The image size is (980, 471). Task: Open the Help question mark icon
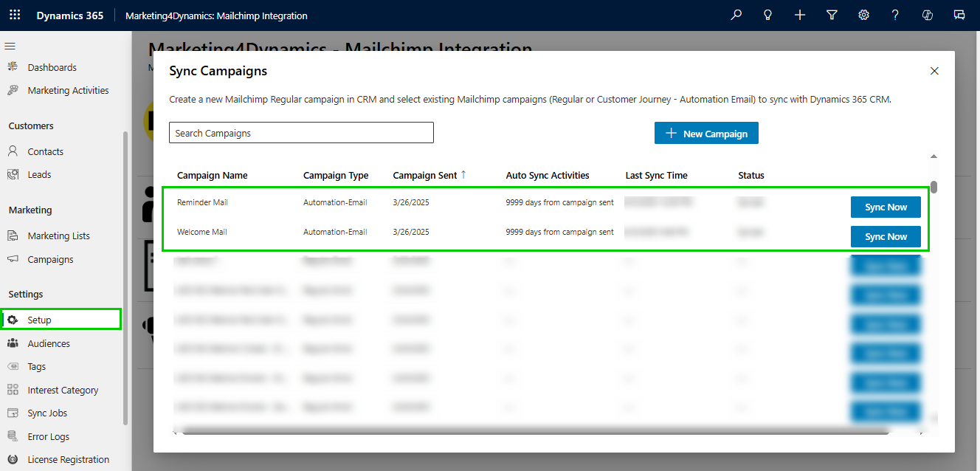point(895,14)
